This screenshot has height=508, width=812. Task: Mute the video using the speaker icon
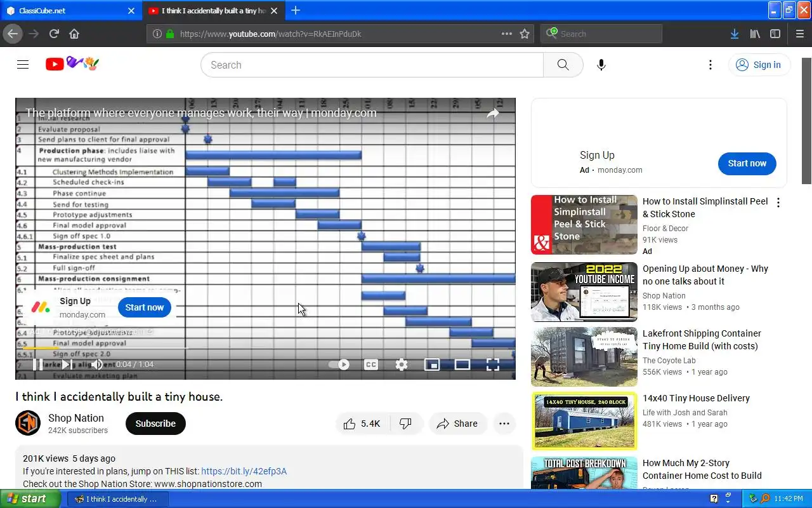click(96, 364)
